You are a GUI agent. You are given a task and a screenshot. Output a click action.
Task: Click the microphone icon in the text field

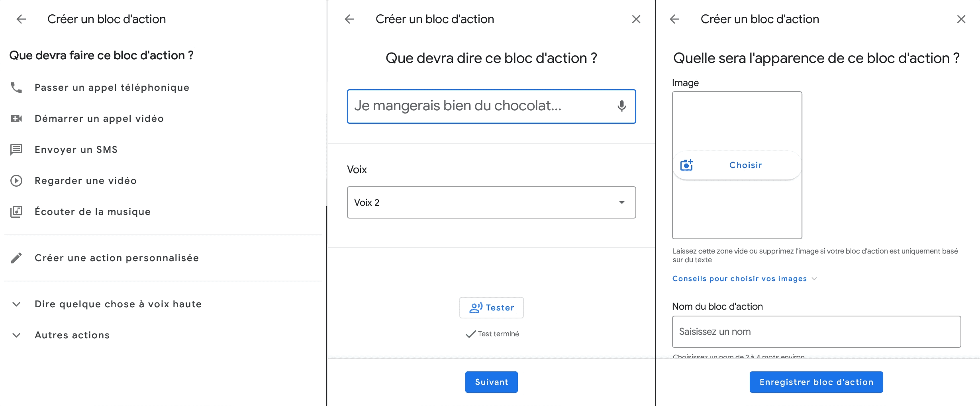621,106
